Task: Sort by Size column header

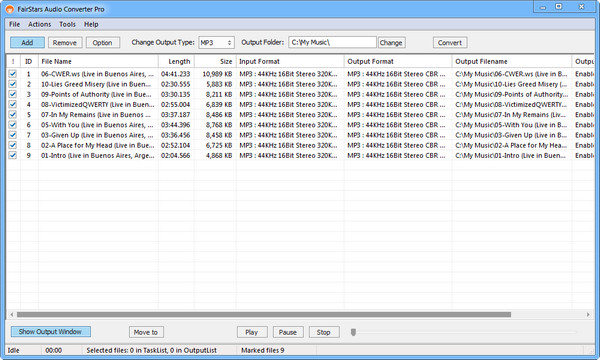Action: (x=215, y=61)
